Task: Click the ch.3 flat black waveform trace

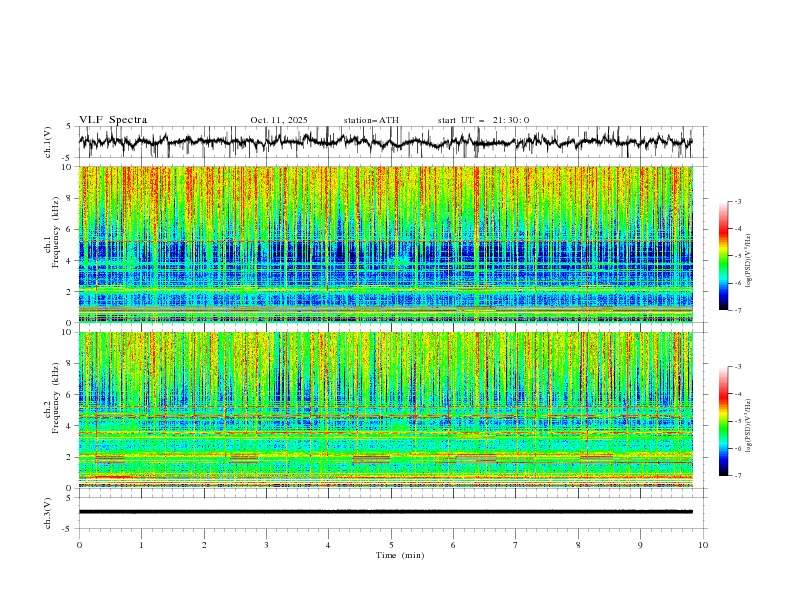Action: point(385,512)
